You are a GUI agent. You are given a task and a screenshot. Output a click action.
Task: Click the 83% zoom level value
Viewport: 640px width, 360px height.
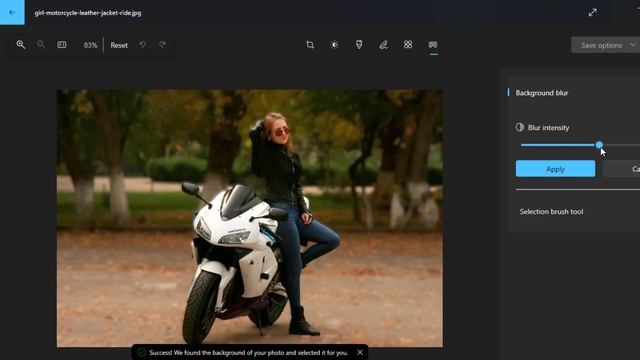[90, 45]
